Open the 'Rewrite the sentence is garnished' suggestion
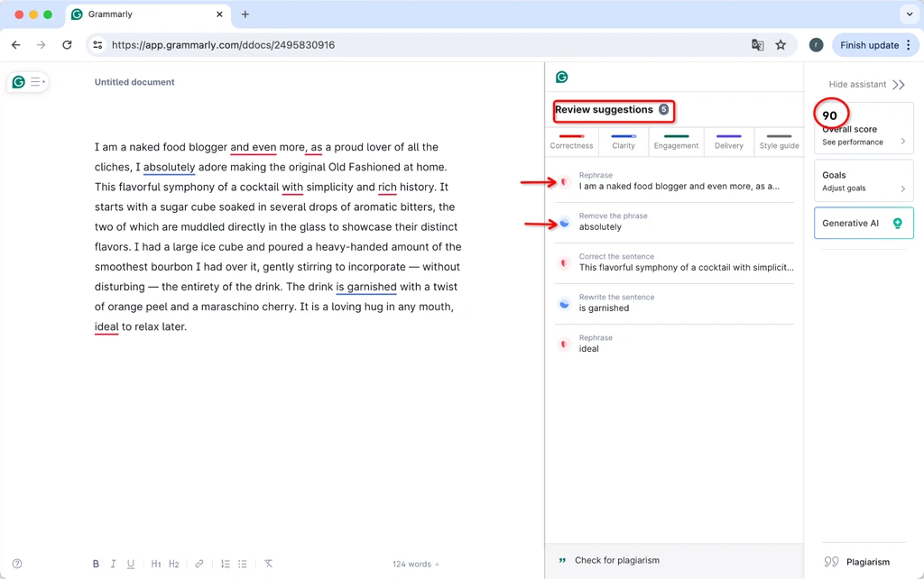This screenshot has height=579, width=924. (x=675, y=303)
